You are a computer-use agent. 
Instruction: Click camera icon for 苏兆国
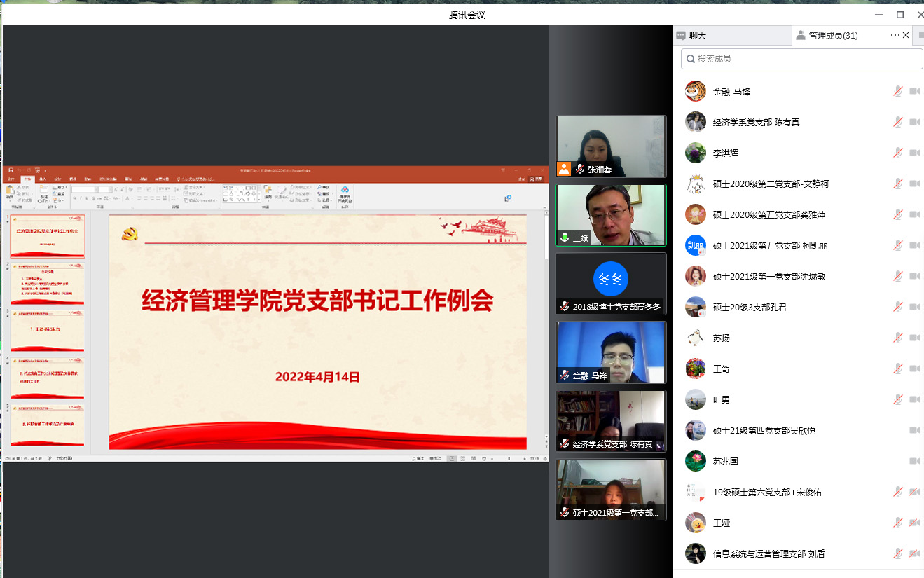pyautogui.click(x=914, y=461)
